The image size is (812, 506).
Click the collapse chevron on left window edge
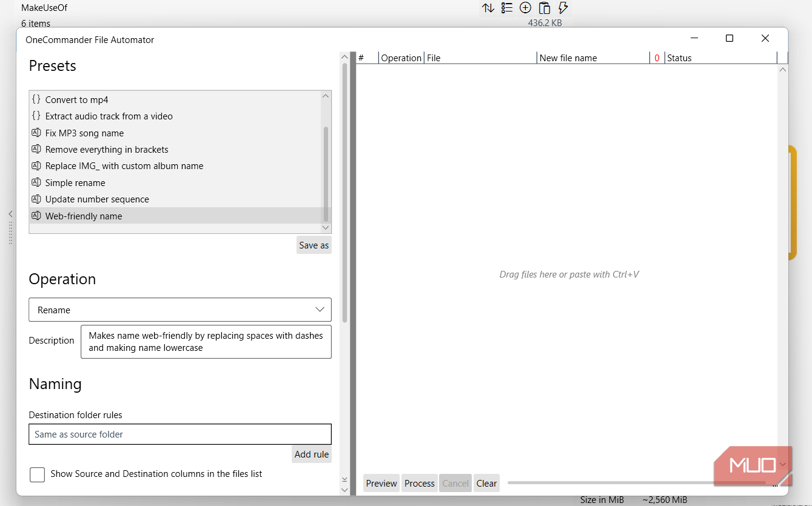(x=10, y=214)
